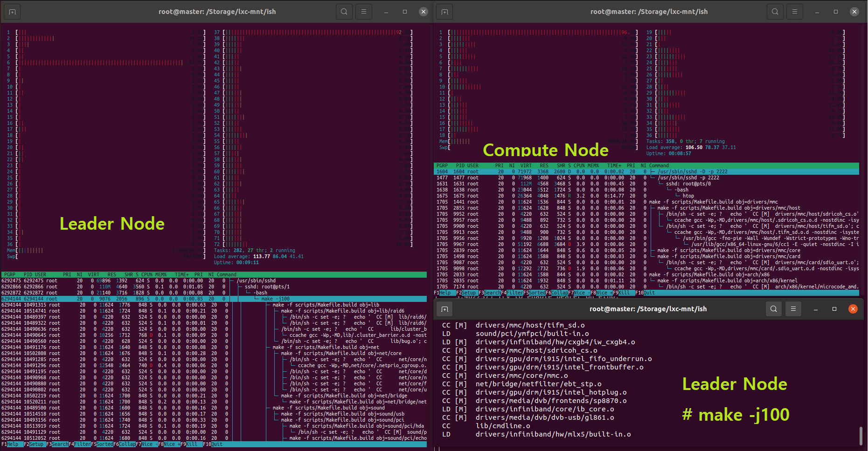The image size is (868, 451).
Task: Open hamburger menu in top-right terminal window
Action: pos(795,12)
